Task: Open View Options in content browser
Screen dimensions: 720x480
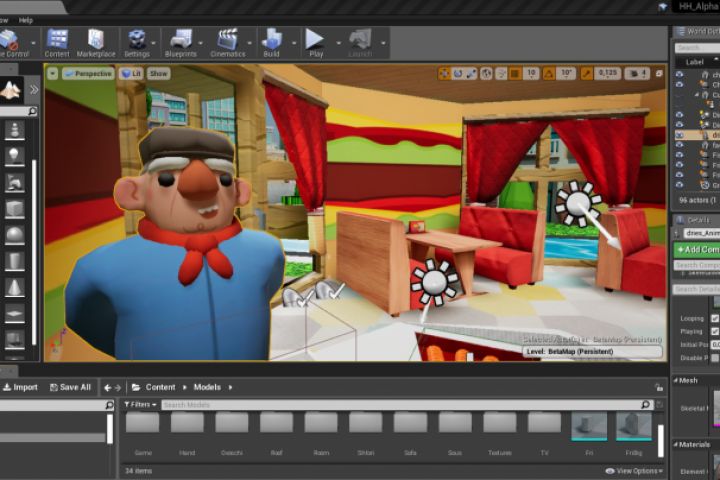Action: 634,471
